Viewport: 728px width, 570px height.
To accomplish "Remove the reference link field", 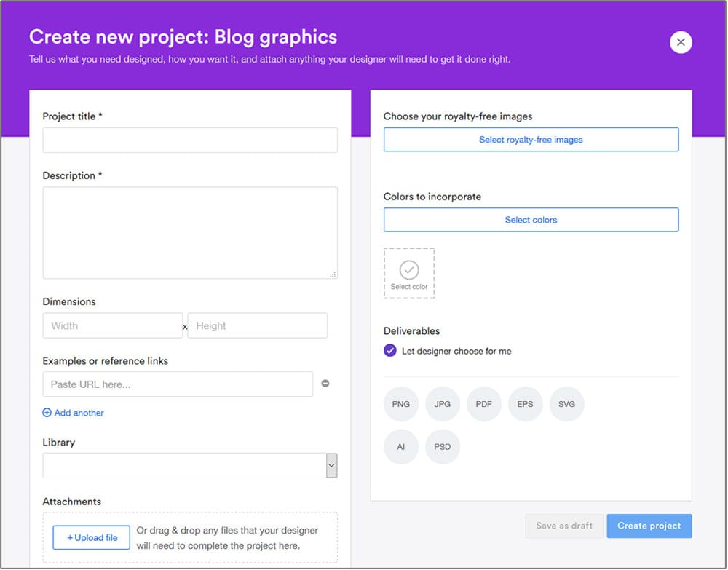I will click(x=325, y=384).
